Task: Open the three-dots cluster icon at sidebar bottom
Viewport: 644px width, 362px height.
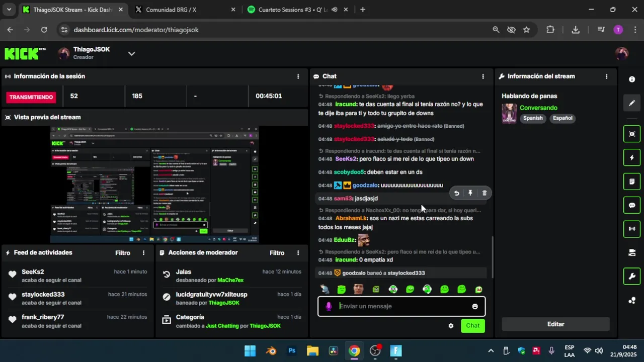Action: pos(632,301)
